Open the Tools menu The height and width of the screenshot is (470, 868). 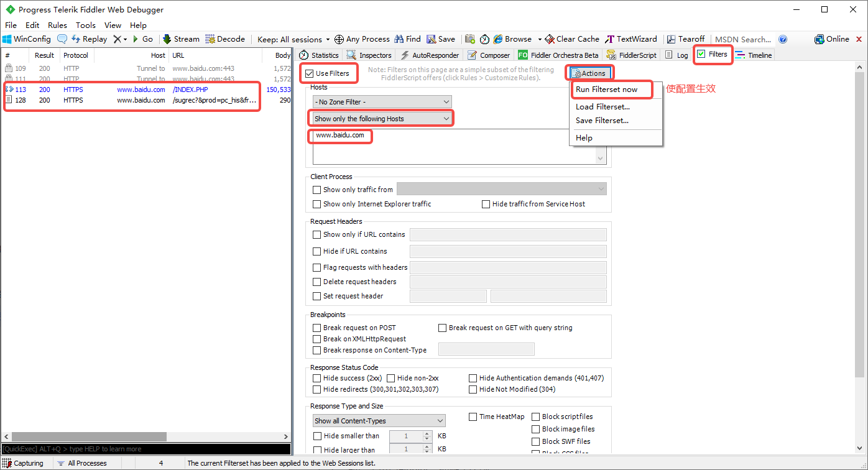coord(86,25)
